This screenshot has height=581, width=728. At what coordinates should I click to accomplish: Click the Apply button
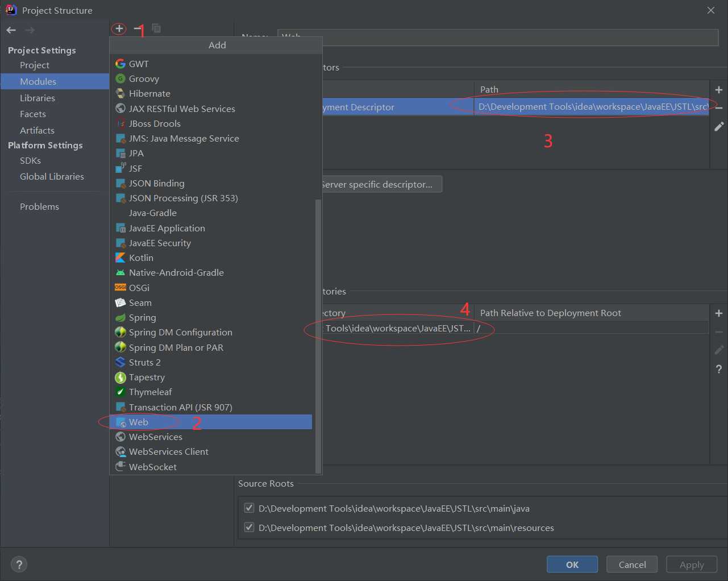[692, 565]
